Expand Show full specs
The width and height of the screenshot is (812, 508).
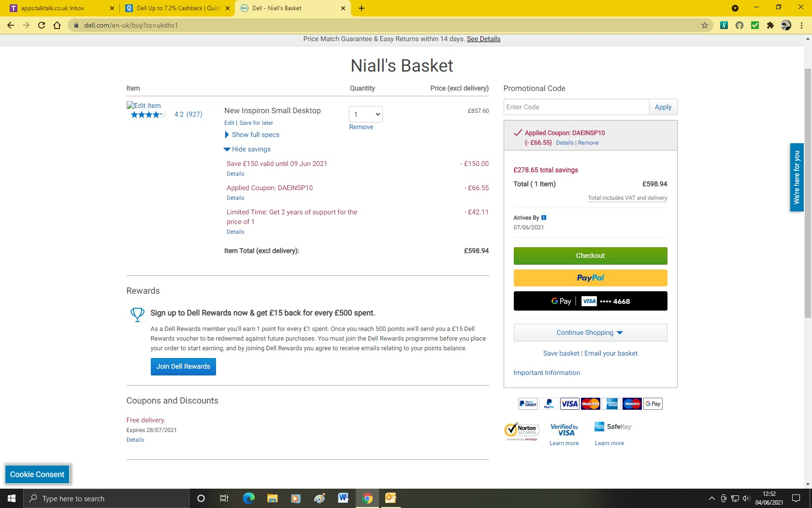click(x=252, y=134)
